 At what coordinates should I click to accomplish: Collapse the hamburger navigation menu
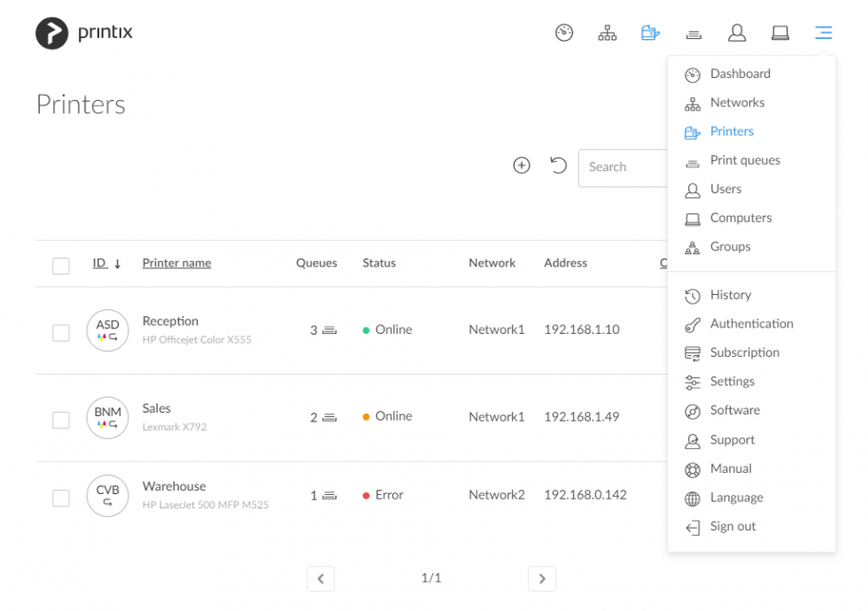point(823,32)
